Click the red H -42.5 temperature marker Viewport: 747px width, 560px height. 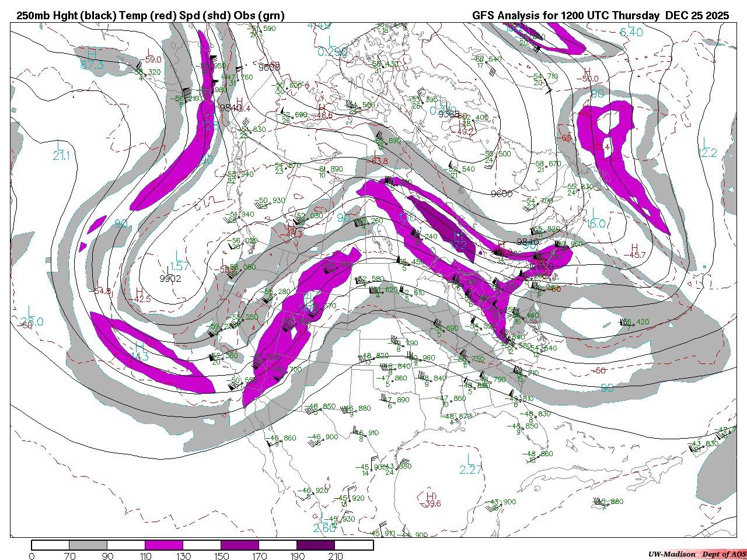click(139, 295)
